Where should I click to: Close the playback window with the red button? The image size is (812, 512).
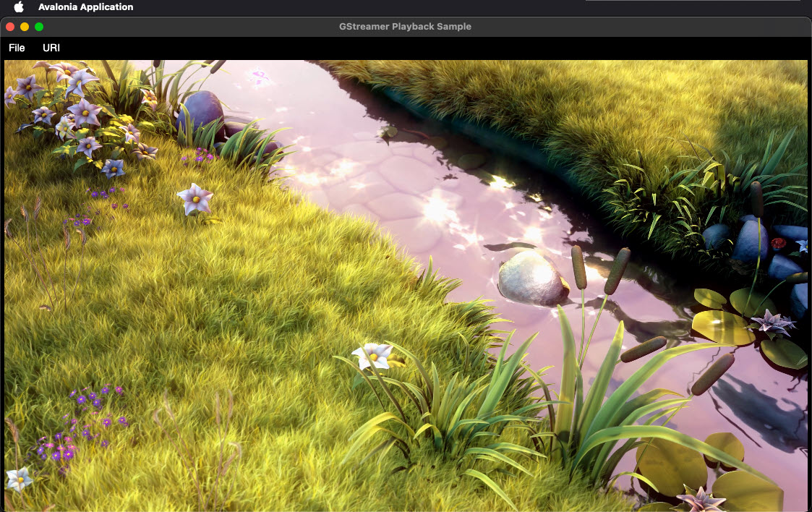click(x=9, y=25)
